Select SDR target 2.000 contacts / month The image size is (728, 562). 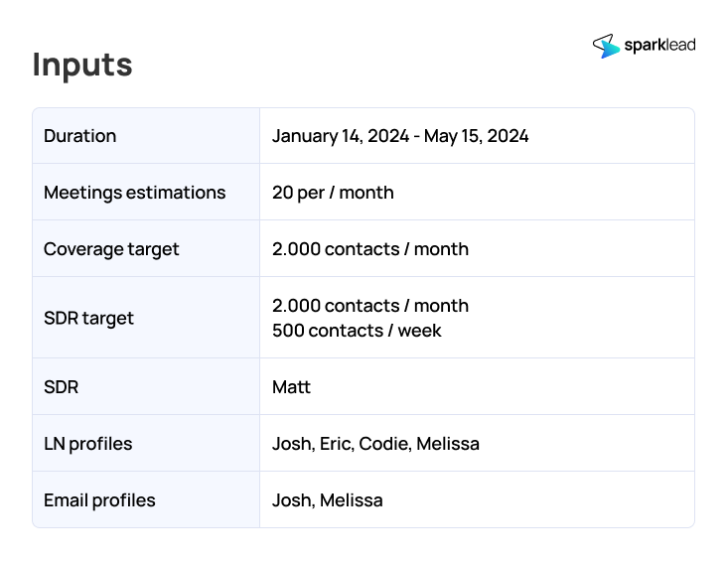point(370,306)
